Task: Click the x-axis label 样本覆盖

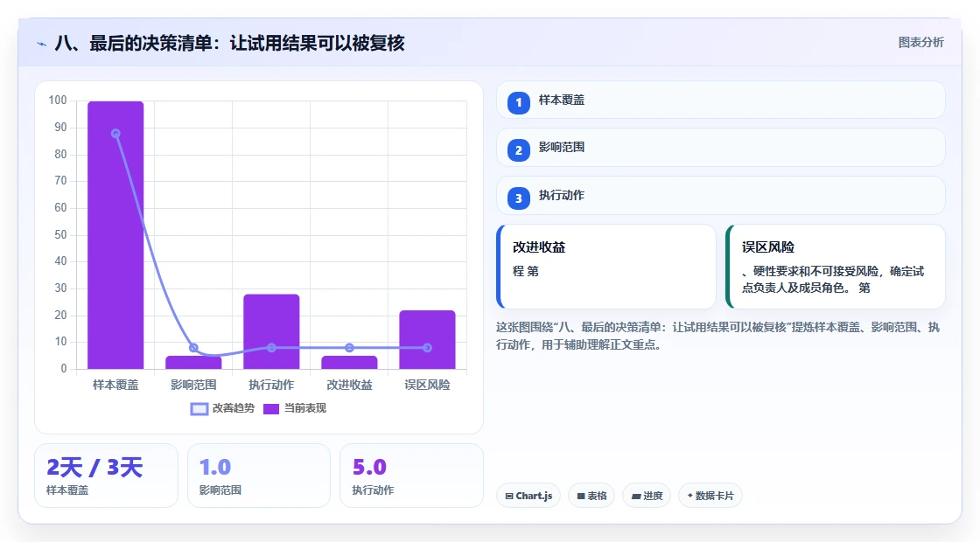Action: 115,386
